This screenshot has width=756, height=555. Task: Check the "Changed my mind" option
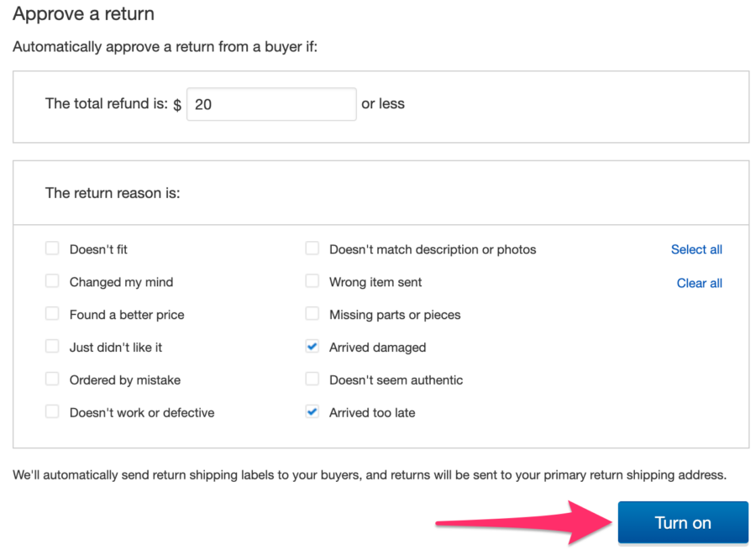(x=52, y=281)
